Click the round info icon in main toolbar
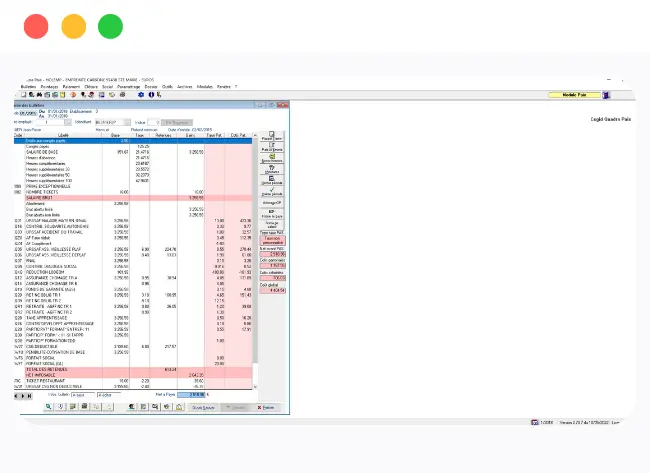The image size is (650, 473). pyautogui.click(x=151, y=95)
